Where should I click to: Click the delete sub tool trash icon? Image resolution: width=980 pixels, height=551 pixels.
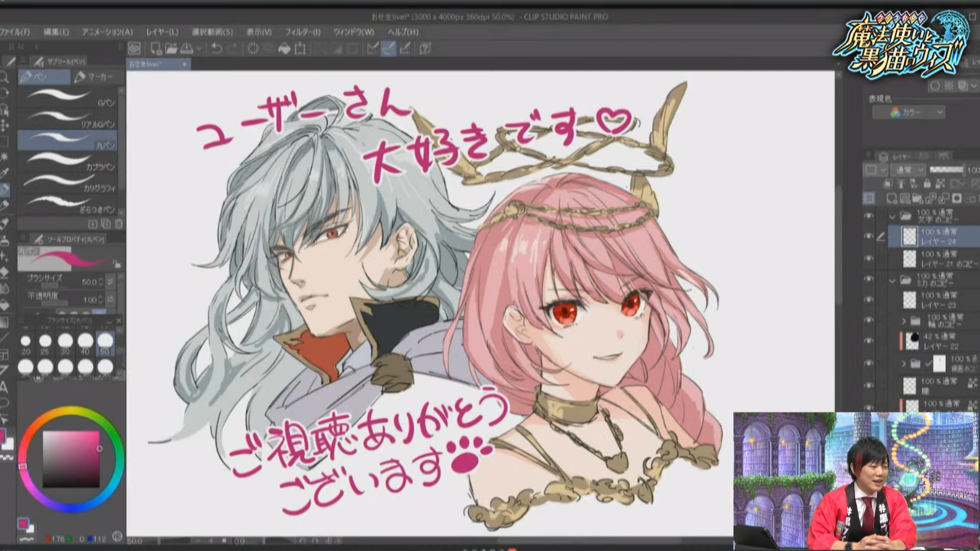117,224
